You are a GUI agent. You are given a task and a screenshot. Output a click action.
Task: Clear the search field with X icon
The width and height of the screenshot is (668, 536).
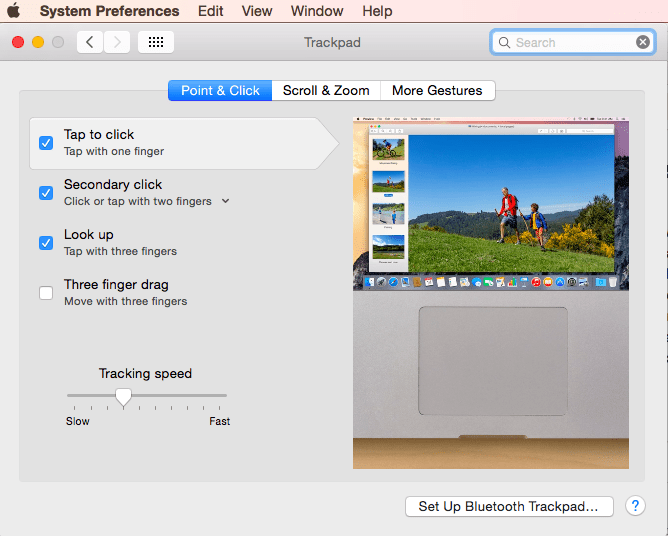click(x=643, y=42)
